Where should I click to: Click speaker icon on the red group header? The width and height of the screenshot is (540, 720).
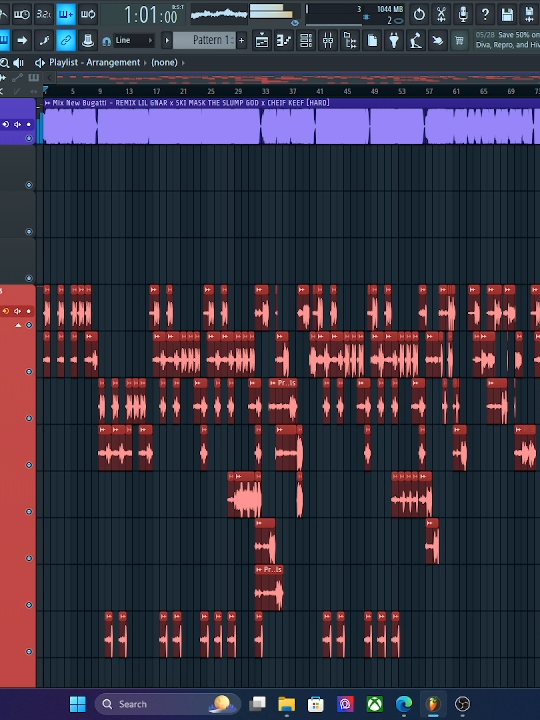click(x=17, y=311)
